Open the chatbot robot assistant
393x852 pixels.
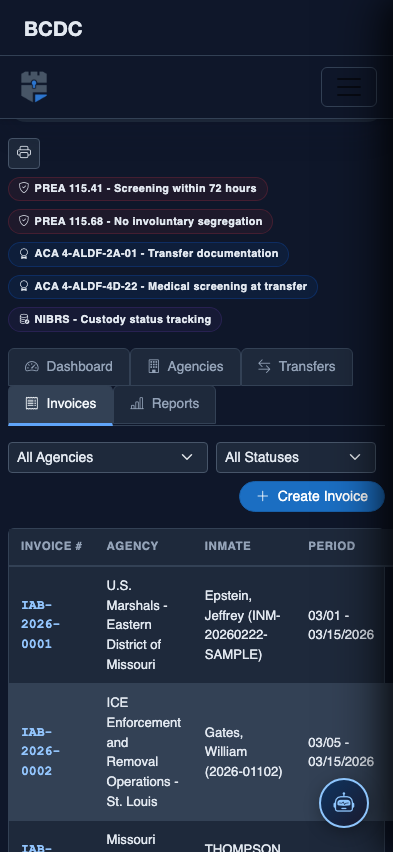tap(344, 803)
